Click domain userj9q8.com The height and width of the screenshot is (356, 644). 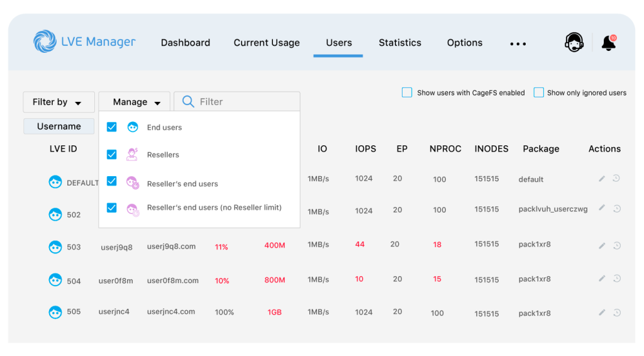[171, 247]
